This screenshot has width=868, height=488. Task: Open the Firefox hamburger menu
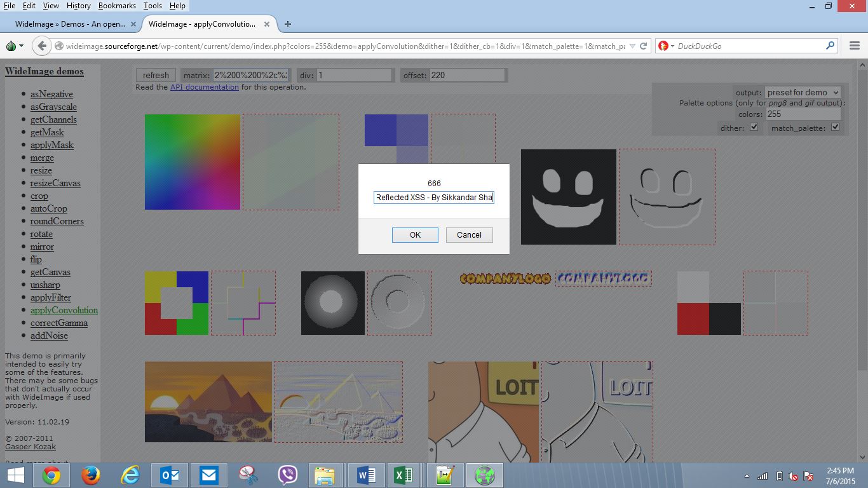click(855, 46)
